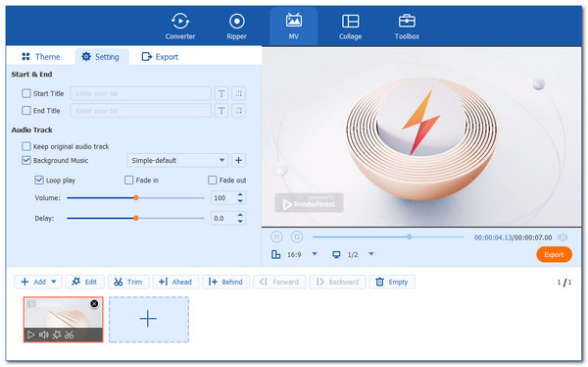
Task: Click the Volume slider handle
Action: point(136,197)
